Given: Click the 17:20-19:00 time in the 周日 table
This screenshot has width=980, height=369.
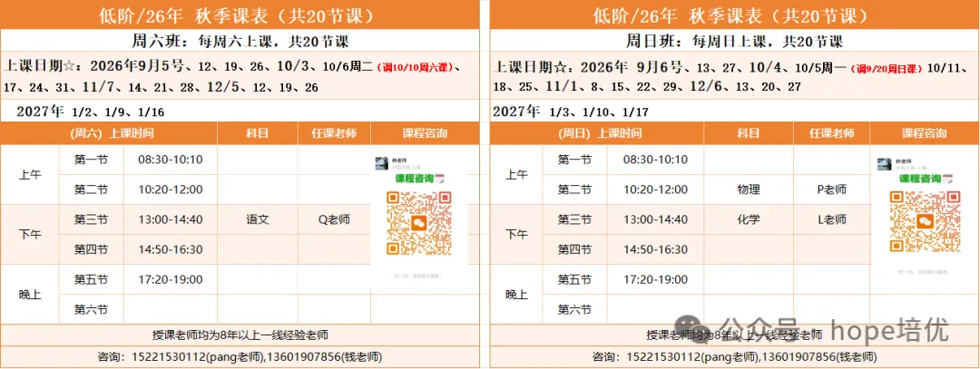Looking at the screenshot, I should (x=655, y=280).
